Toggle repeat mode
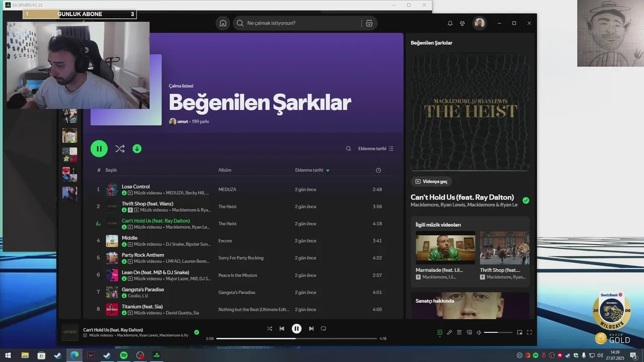644x362 pixels. pos(324,328)
